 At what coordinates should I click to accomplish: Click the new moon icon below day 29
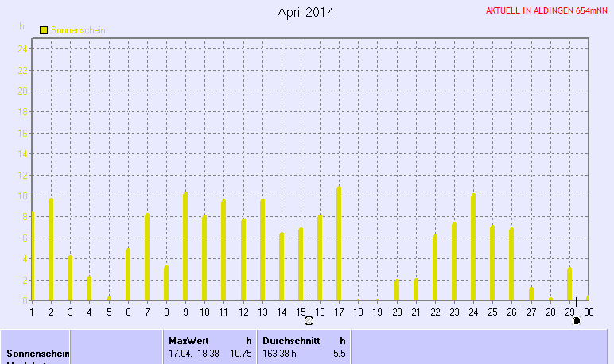[576, 321]
